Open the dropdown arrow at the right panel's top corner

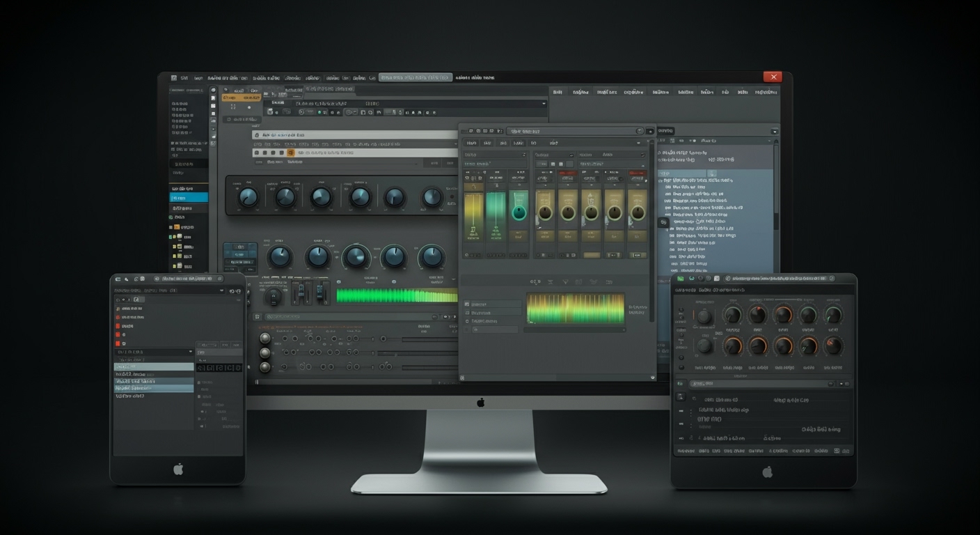[x=774, y=131]
